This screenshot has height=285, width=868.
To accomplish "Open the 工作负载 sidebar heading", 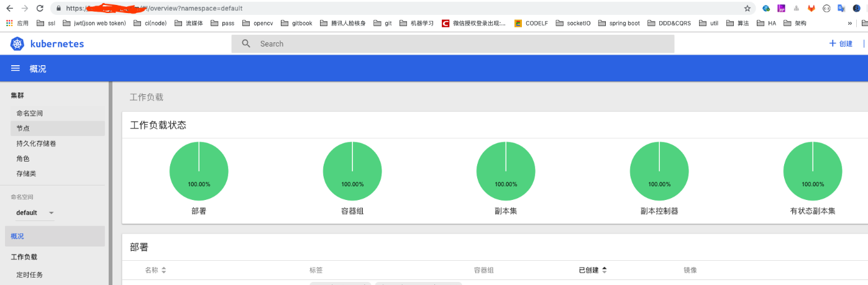I will [x=24, y=256].
